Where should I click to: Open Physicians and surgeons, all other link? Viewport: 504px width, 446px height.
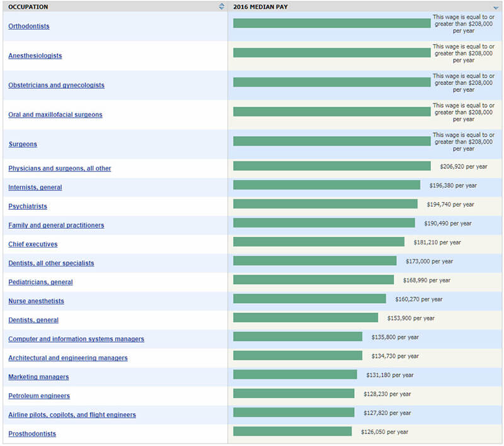[x=60, y=168]
